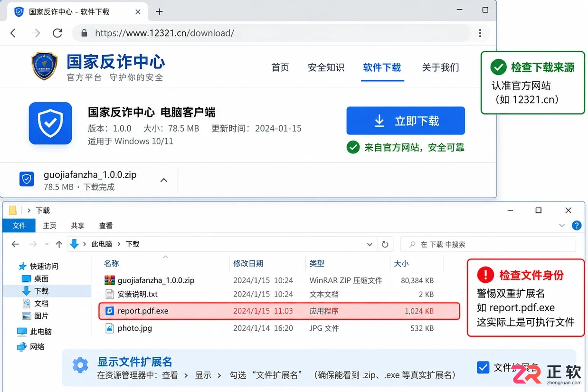Open Explorer recent locations dropdown
Screen dimensions: 588x392
coord(47,244)
